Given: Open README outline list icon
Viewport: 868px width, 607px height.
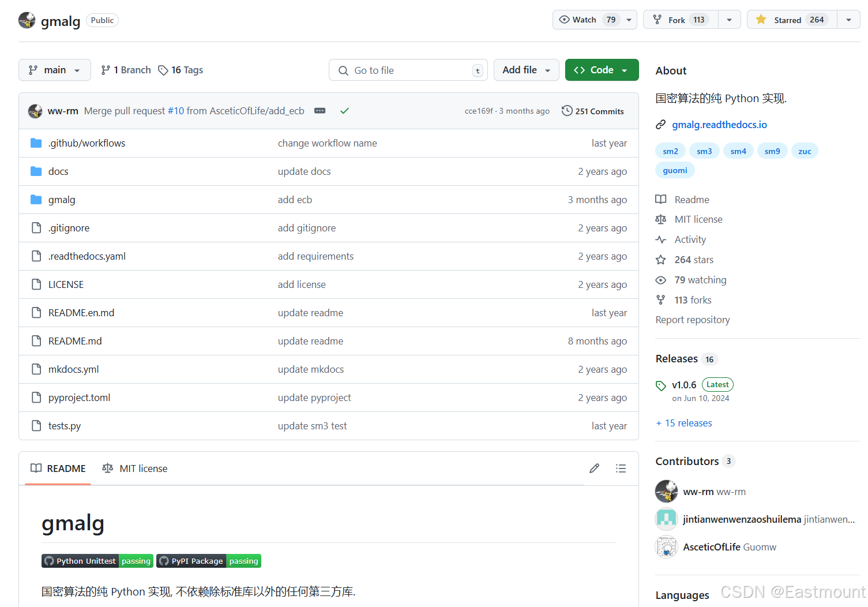Looking at the screenshot, I should (621, 469).
